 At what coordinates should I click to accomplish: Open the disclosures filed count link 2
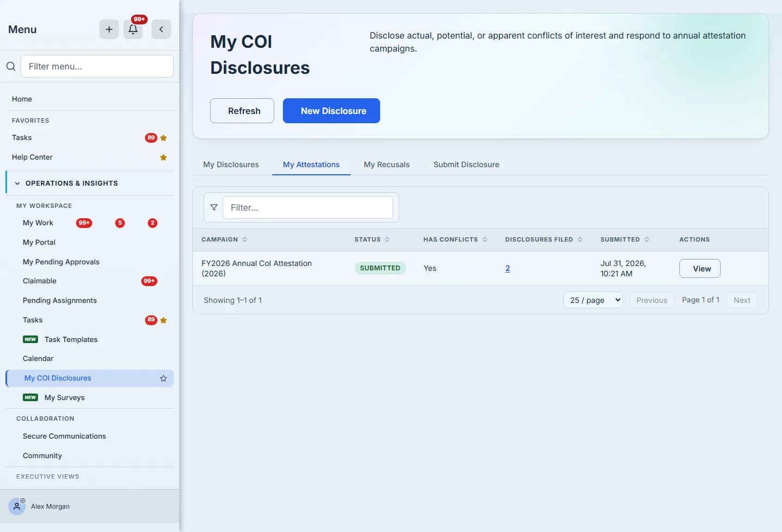coord(508,268)
